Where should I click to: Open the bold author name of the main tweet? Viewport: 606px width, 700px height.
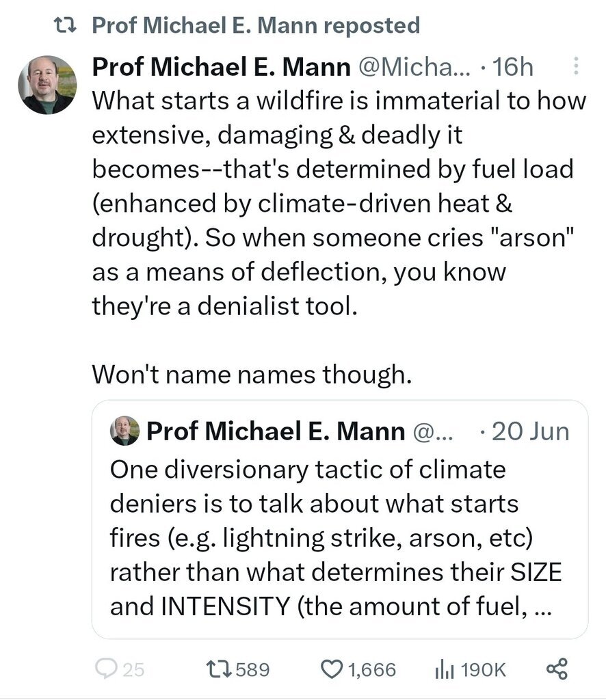pos(221,67)
